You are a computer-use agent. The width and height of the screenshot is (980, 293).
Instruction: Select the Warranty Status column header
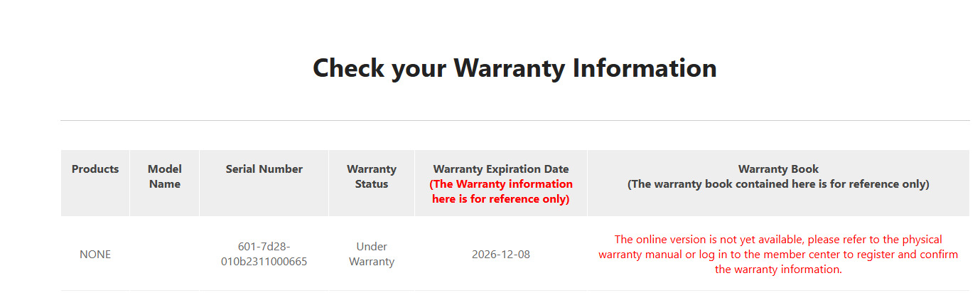372,176
